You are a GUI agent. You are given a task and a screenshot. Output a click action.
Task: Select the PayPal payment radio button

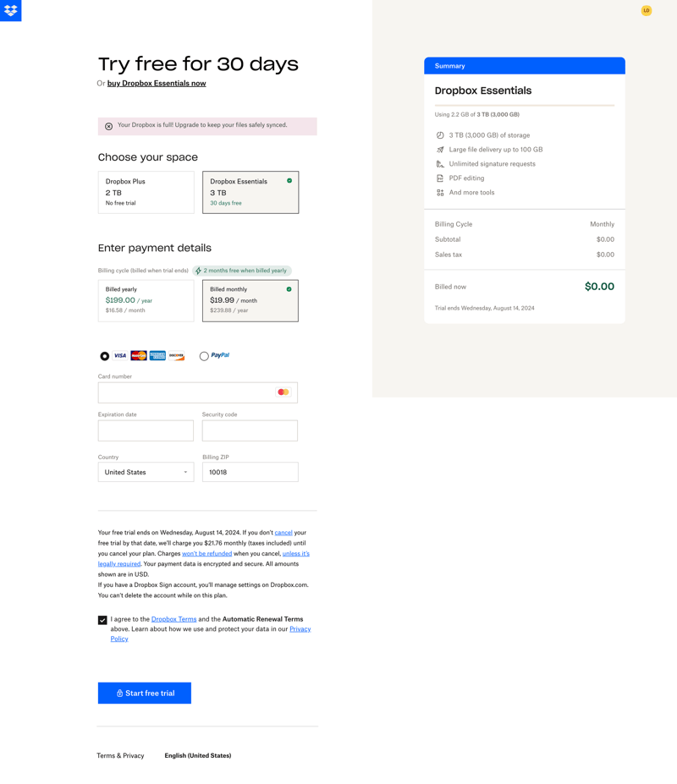pos(203,355)
